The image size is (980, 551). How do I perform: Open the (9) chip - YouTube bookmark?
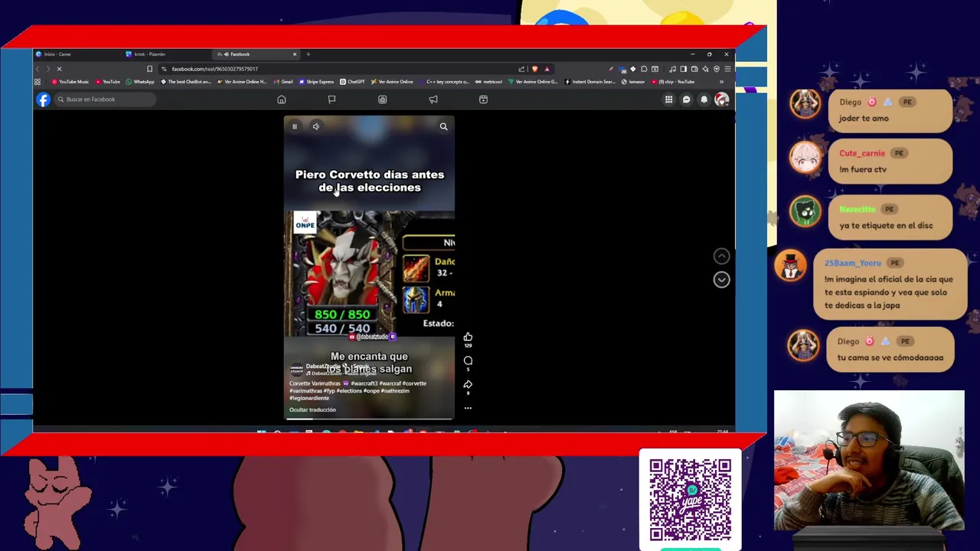tap(674, 82)
